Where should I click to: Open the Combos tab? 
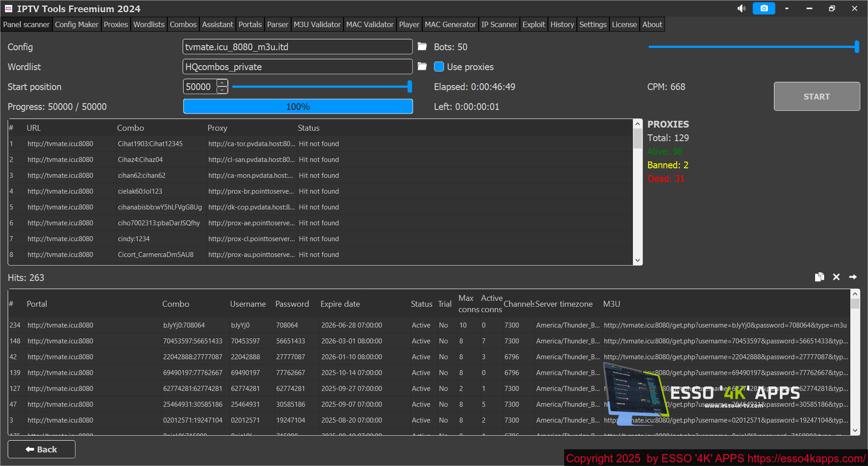[183, 24]
